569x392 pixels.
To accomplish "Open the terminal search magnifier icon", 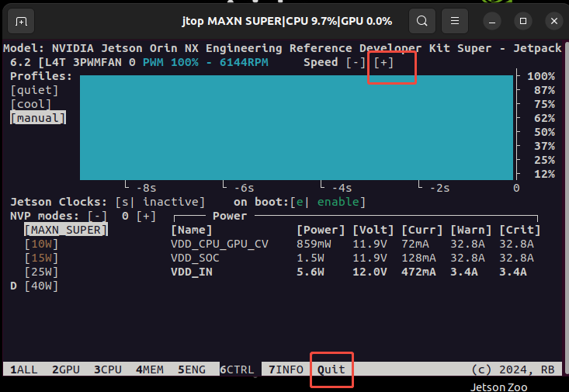I will tap(422, 21).
